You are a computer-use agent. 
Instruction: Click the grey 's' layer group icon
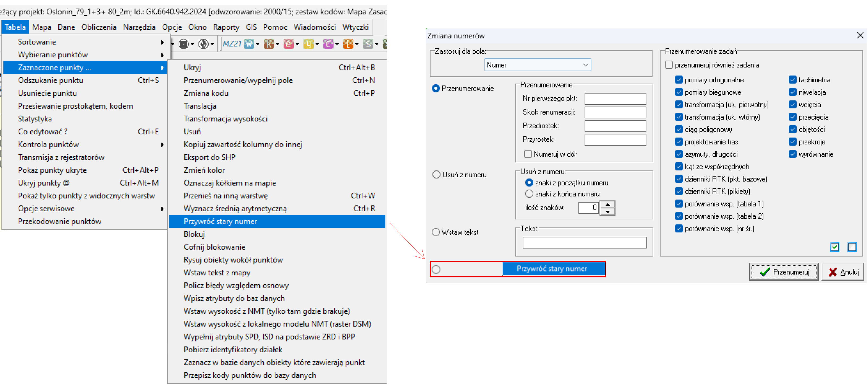coord(368,44)
